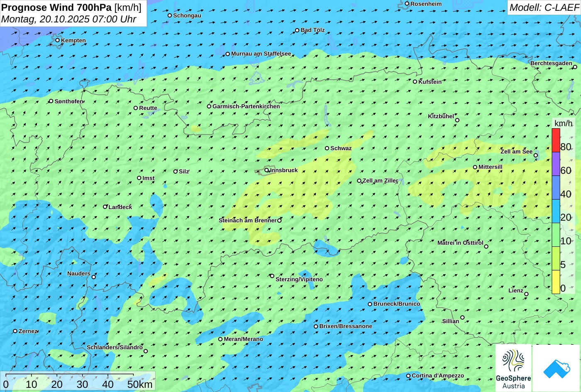Select the Brixen/Bressanone label

(x=346, y=326)
